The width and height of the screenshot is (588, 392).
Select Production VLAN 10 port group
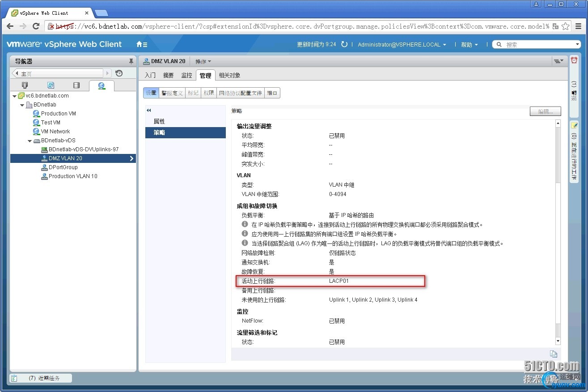click(73, 176)
